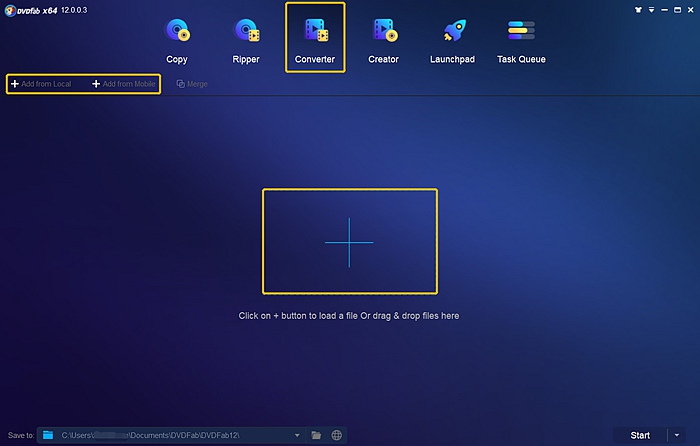The image size is (700, 446).
Task: Expand the Start button dropdown arrow
Action: click(677, 435)
